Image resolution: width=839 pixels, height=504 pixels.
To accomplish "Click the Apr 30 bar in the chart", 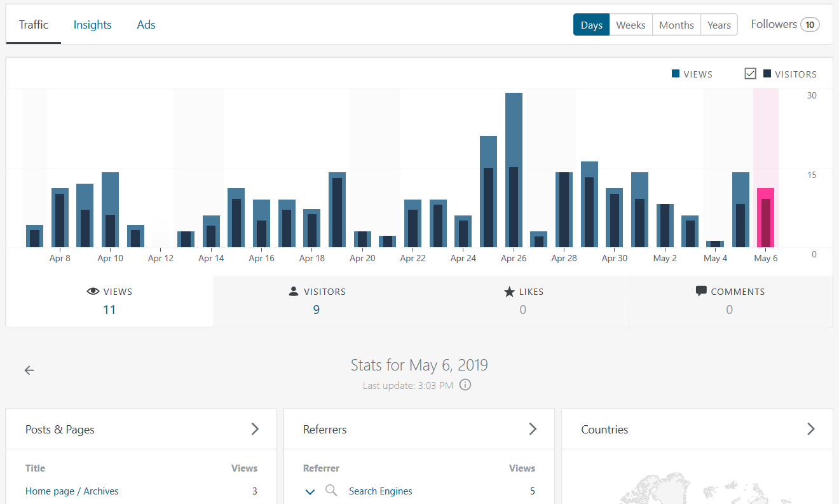I will [x=614, y=218].
